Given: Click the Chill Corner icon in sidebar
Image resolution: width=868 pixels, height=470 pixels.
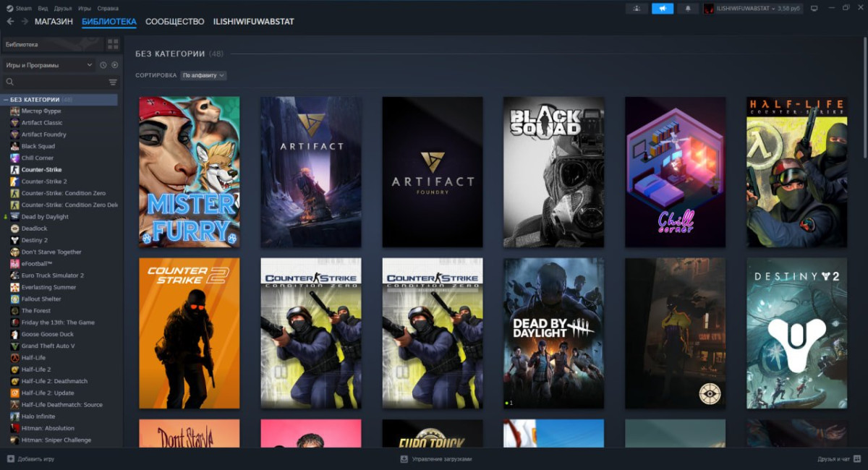Looking at the screenshot, I should [x=14, y=158].
